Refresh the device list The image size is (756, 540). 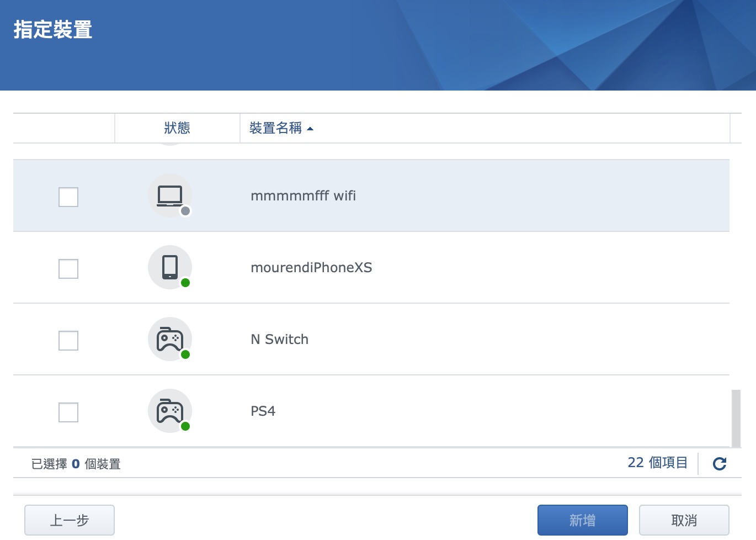720,464
